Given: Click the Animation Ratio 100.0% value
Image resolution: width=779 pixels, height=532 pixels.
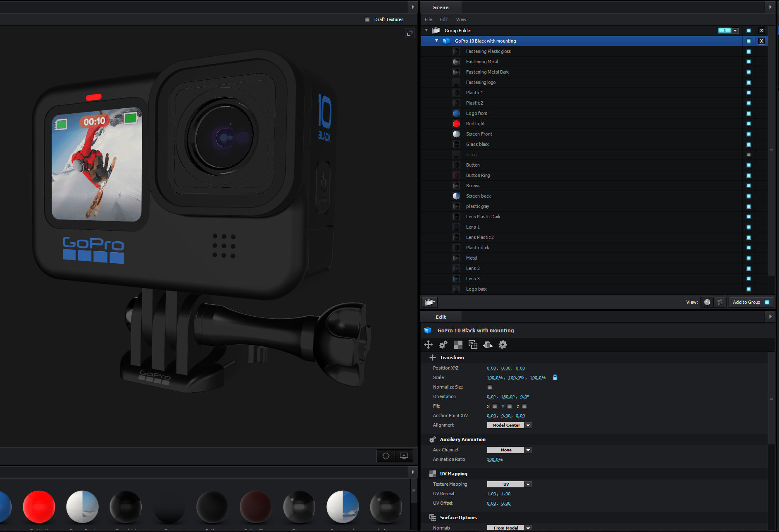Looking at the screenshot, I should [x=495, y=460].
